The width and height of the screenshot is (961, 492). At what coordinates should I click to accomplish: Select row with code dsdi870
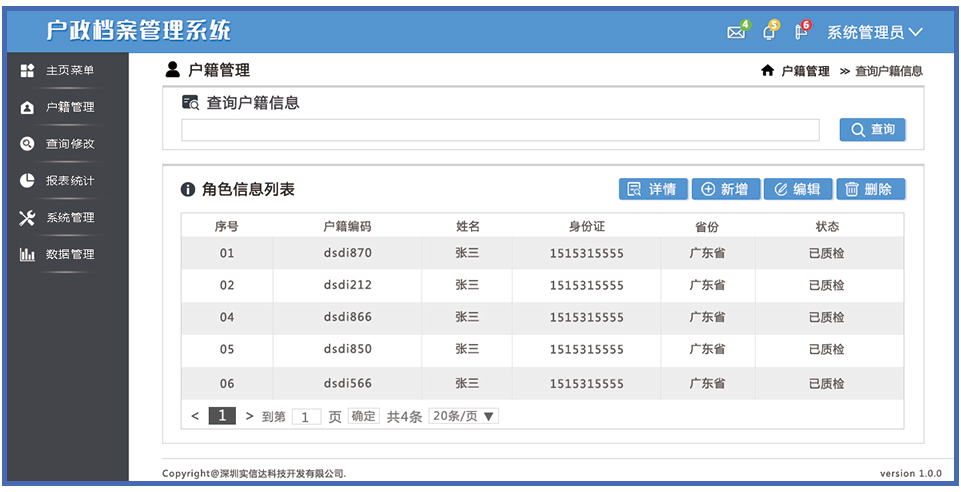coord(542,253)
